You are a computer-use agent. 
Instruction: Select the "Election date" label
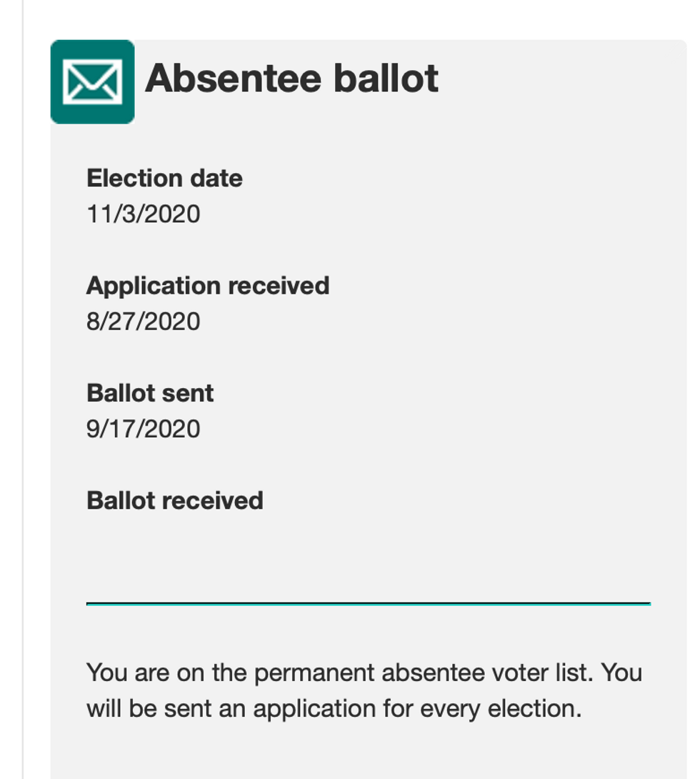pyautogui.click(x=164, y=178)
